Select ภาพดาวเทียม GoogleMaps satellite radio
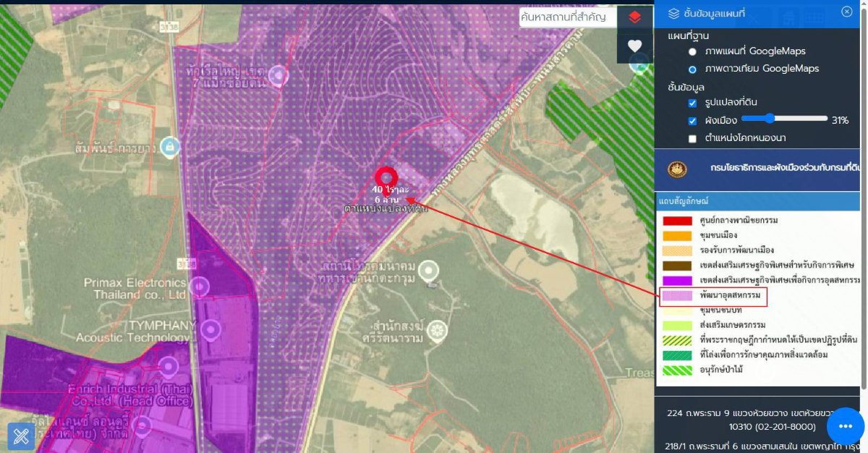Screen dimensions: 868x453 click(692, 69)
